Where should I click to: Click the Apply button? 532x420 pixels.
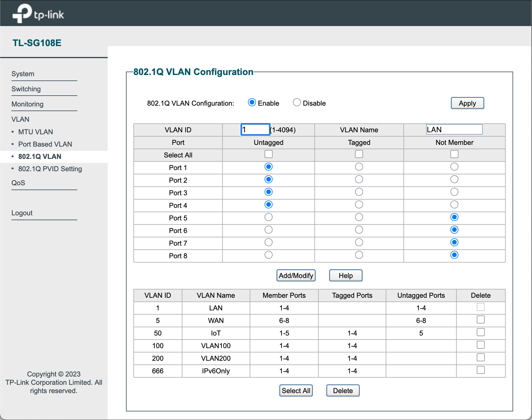pos(467,103)
